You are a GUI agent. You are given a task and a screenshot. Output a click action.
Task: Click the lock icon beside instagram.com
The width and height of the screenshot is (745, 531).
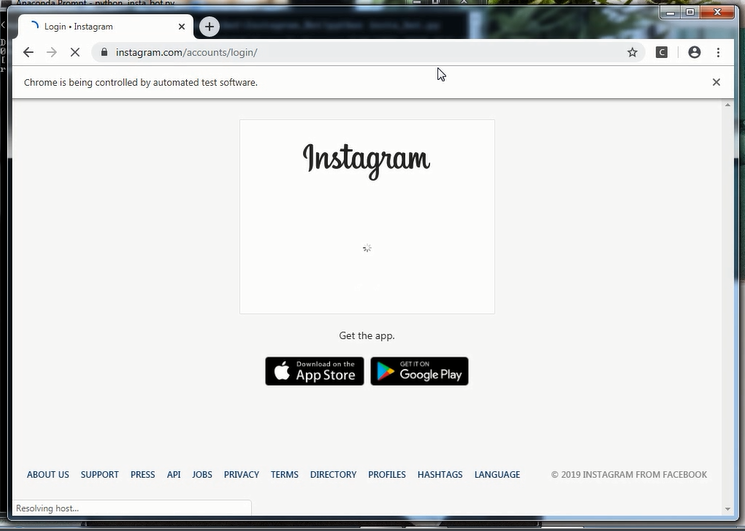pyautogui.click(x=104, y=52)
